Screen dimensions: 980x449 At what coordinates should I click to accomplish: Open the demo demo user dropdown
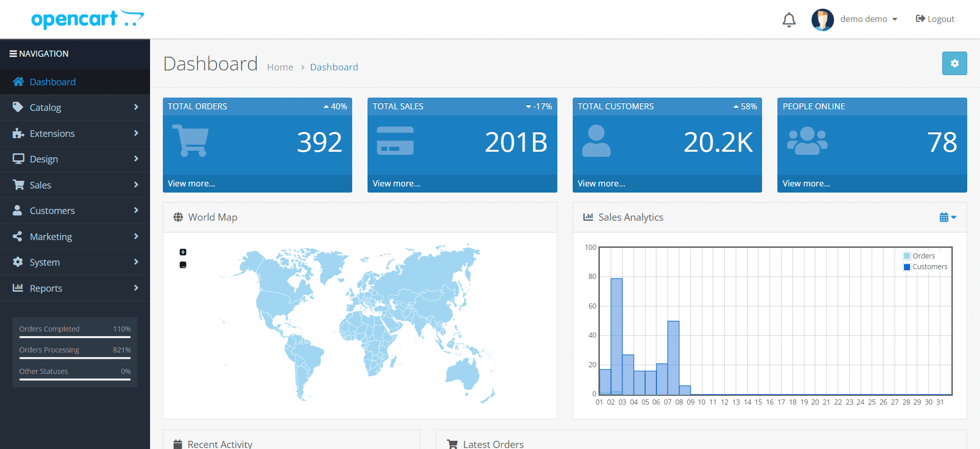tap(869, 19)
